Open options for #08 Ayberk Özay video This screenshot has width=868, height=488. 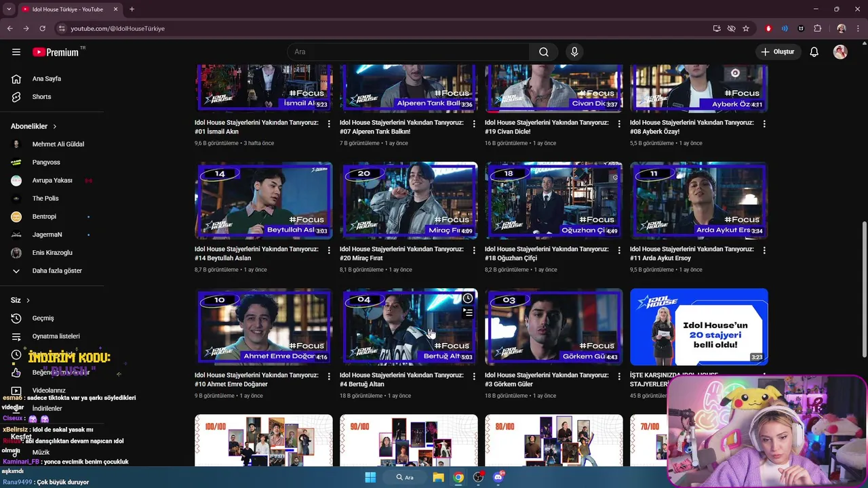pyautogui.click(x=764, y=124)
